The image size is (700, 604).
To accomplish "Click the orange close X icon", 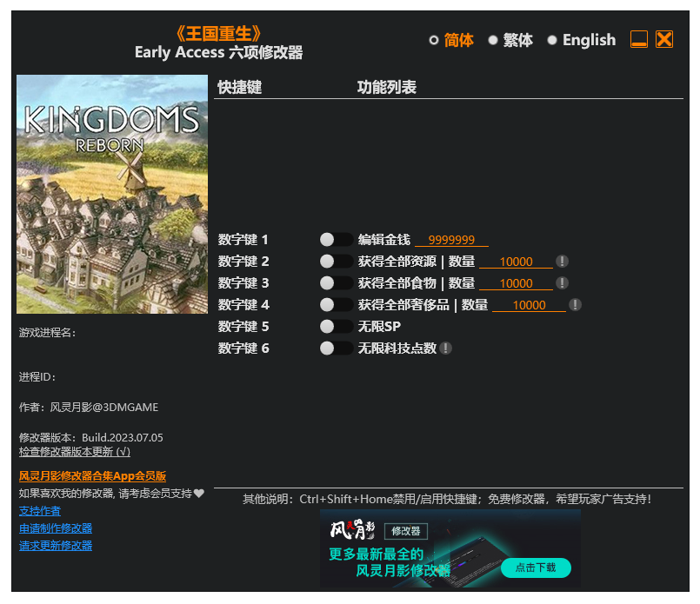I will [x=664, y=39].
